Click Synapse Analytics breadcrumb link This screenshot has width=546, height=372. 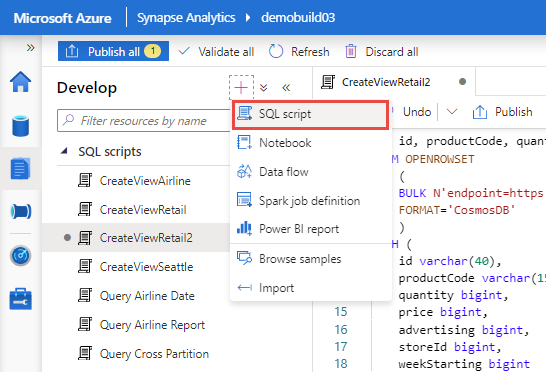186,18
